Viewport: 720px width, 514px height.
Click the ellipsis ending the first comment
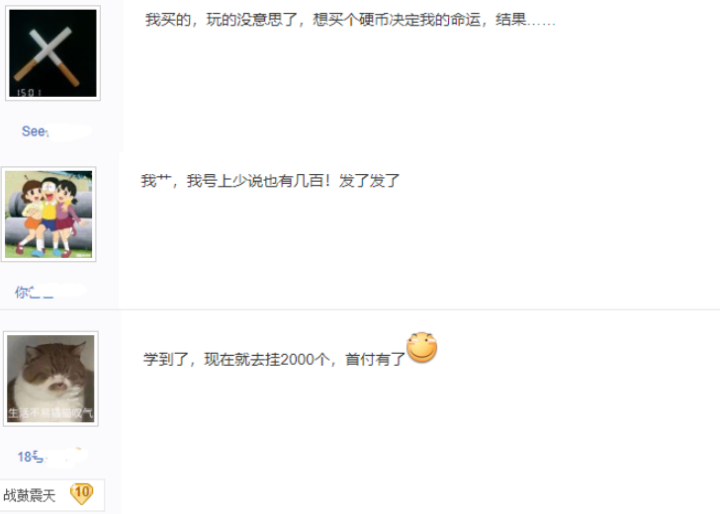tap(541, 22)
